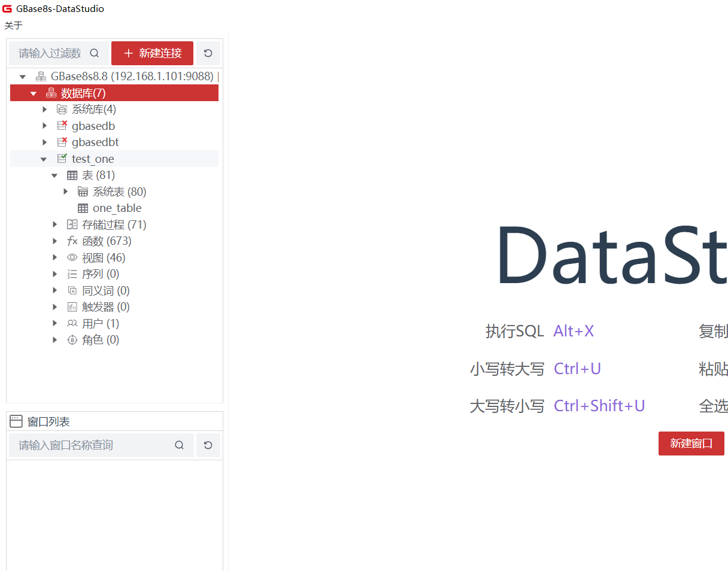
Task: Click the refresh icon in 窗口列表 panel
Action: [x=208, y=445]
